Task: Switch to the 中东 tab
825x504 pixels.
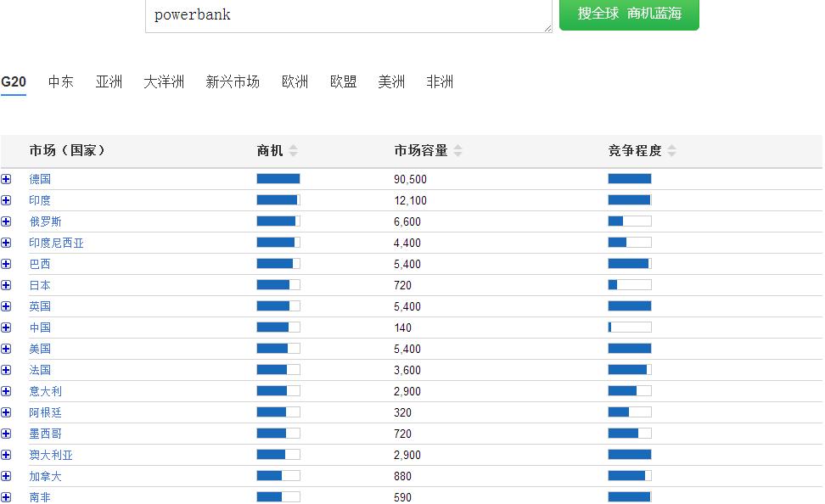Action: [x=59, y=81]
